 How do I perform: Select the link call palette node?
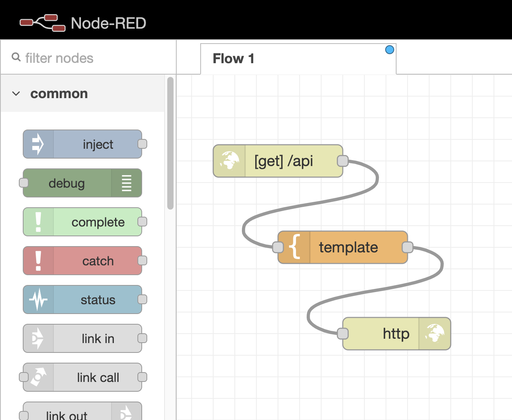coord(82,377)
